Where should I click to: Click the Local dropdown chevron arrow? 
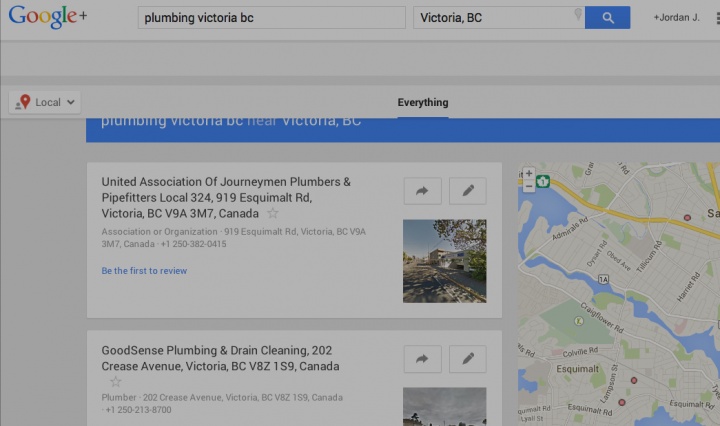point(71,102)
